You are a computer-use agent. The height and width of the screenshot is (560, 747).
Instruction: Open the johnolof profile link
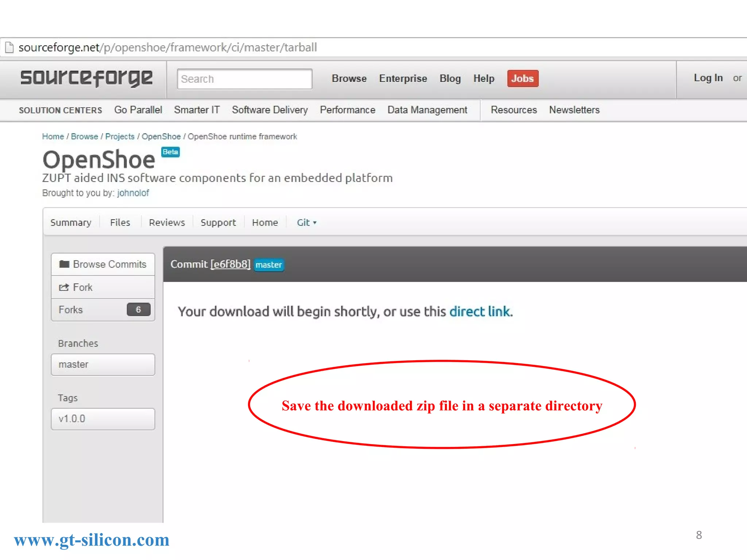point(133,193)
